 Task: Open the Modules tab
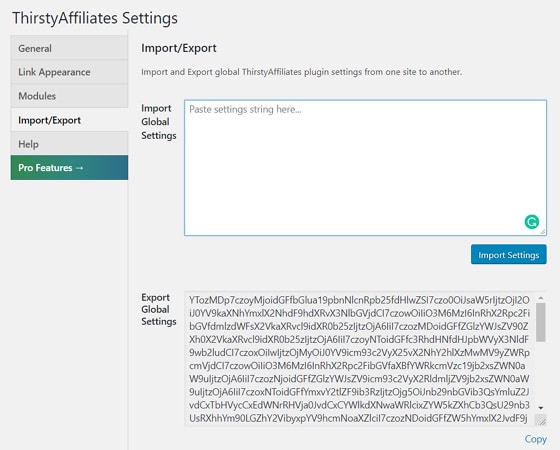(x=69, y=96)
